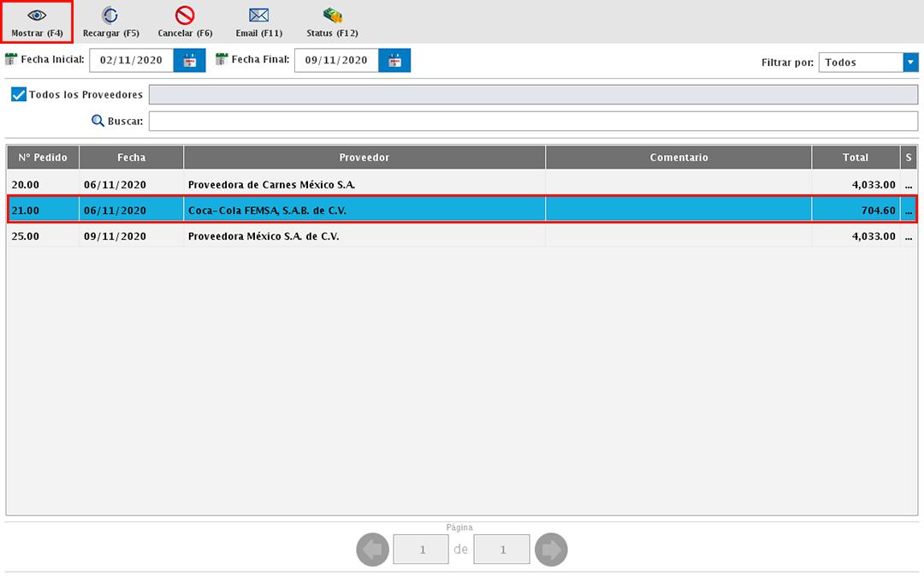Click the Fecha Inicial date field
The height and width of the screenshot is (577, 924).
coord(131,61)
